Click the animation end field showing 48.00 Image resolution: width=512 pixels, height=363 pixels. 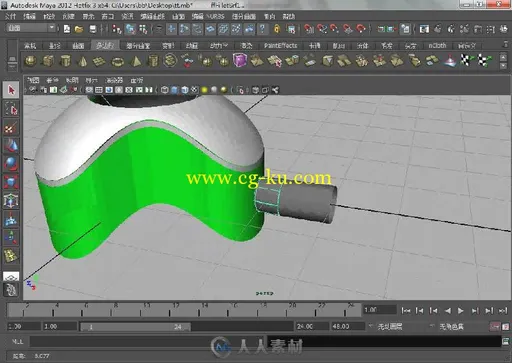point(347,327)
